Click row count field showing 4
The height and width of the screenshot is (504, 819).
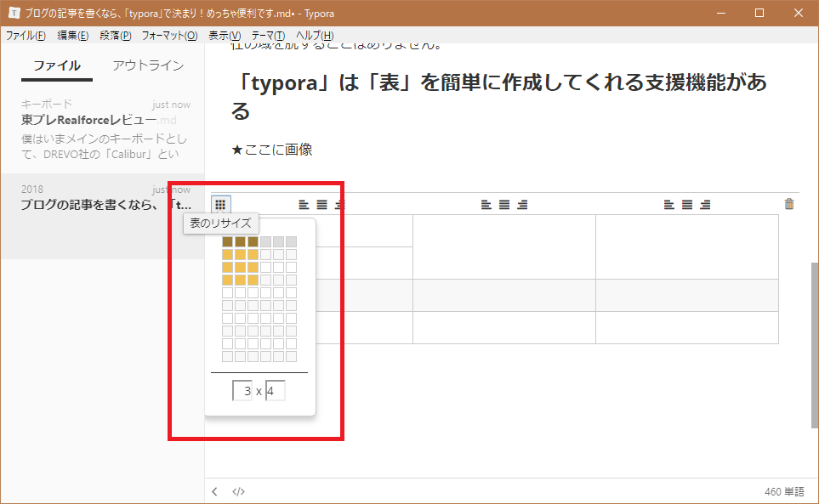[x=276, y=391]
